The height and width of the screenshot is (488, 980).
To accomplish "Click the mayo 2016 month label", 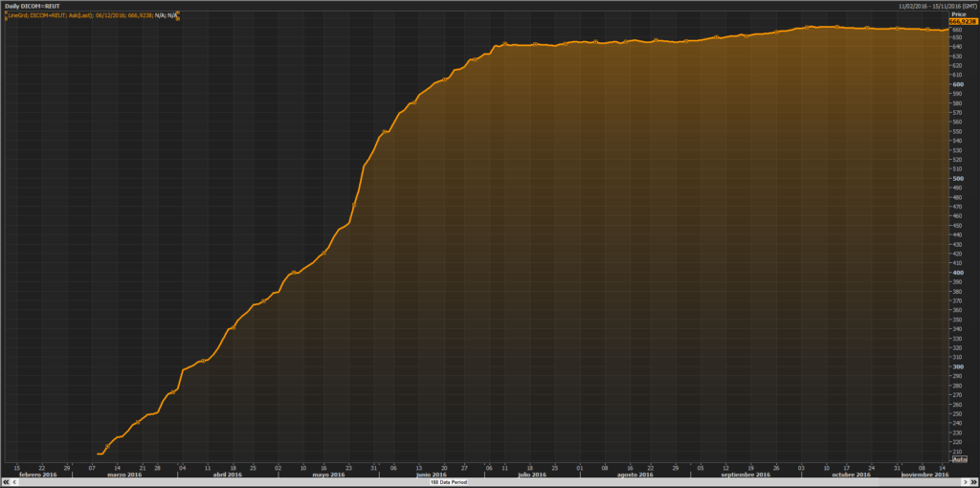I will (x=328, y=475).
